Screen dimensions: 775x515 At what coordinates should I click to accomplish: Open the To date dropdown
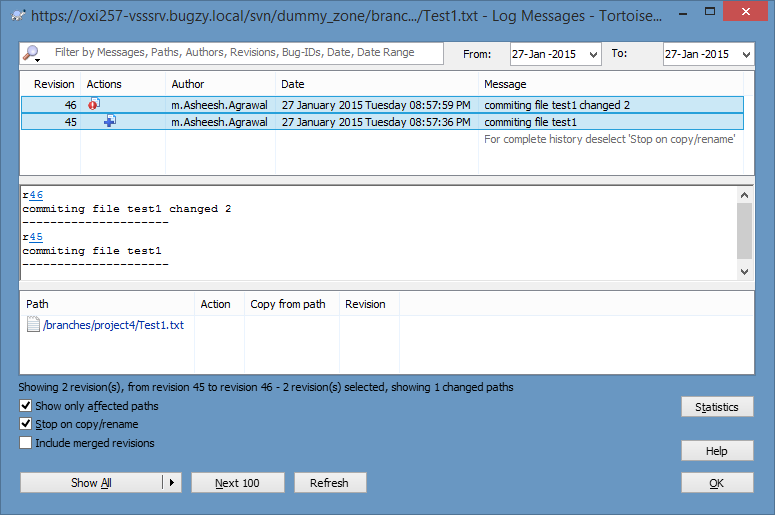coord(746,54)
